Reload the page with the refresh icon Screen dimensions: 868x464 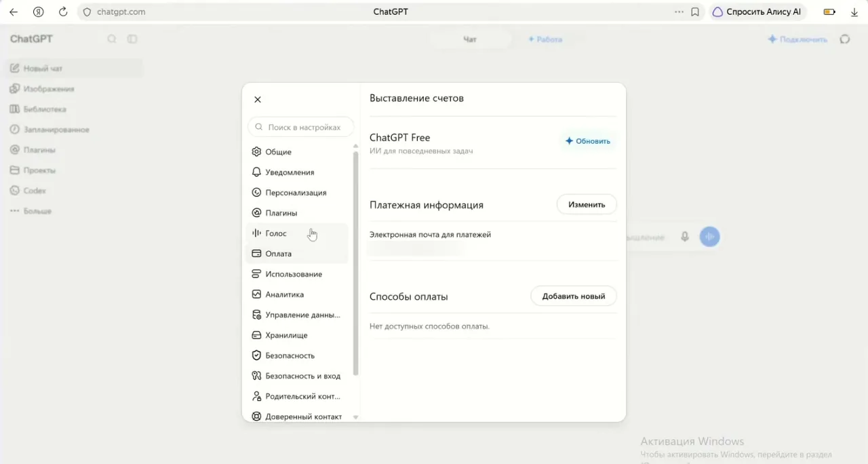(63, 12)
